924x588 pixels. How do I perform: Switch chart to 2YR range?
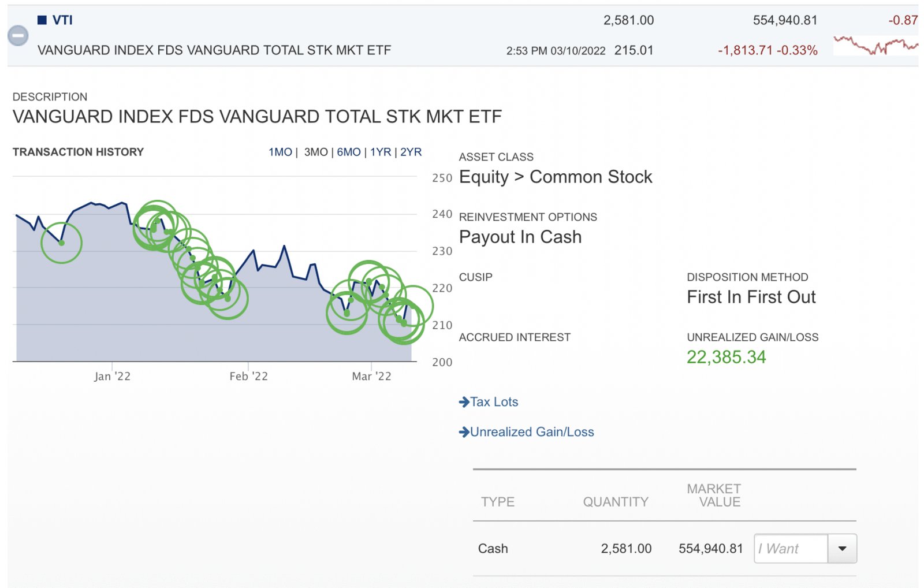pyautogui.click(x=411, y=152)
